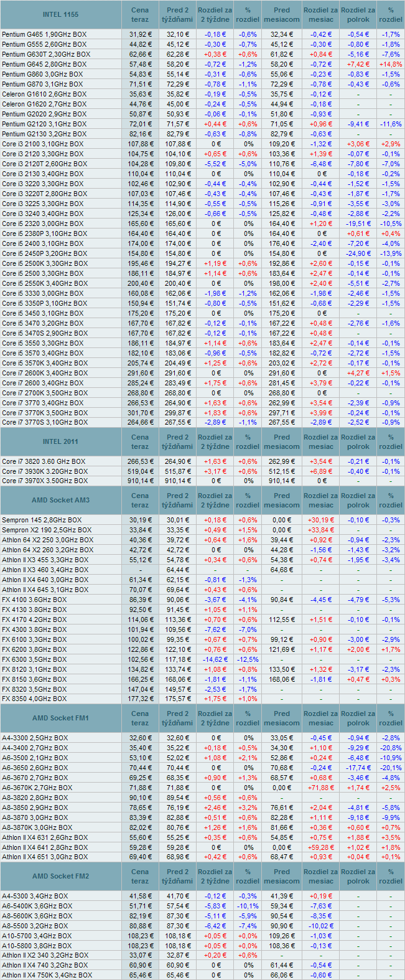Click "-10,1%" in the A6-5400K row
Viewport: 405px width, 980px height.
248,906
